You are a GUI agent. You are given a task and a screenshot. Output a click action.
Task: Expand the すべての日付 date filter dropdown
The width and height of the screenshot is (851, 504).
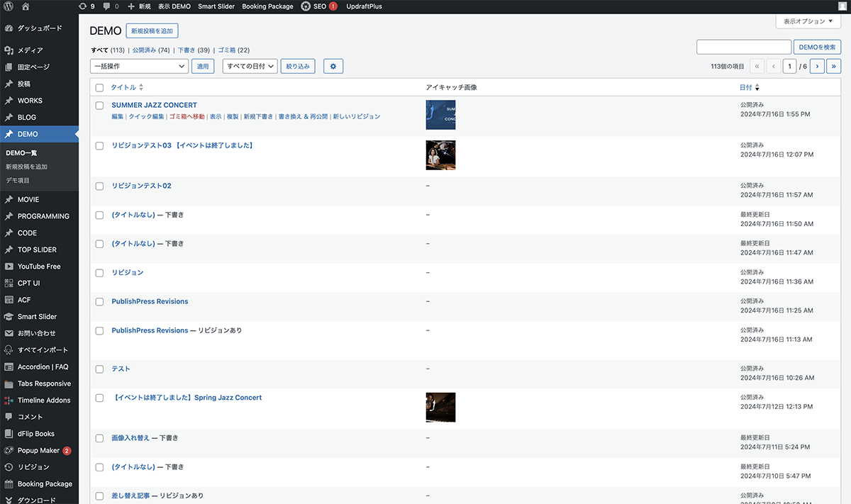click(x=250, y=66)
